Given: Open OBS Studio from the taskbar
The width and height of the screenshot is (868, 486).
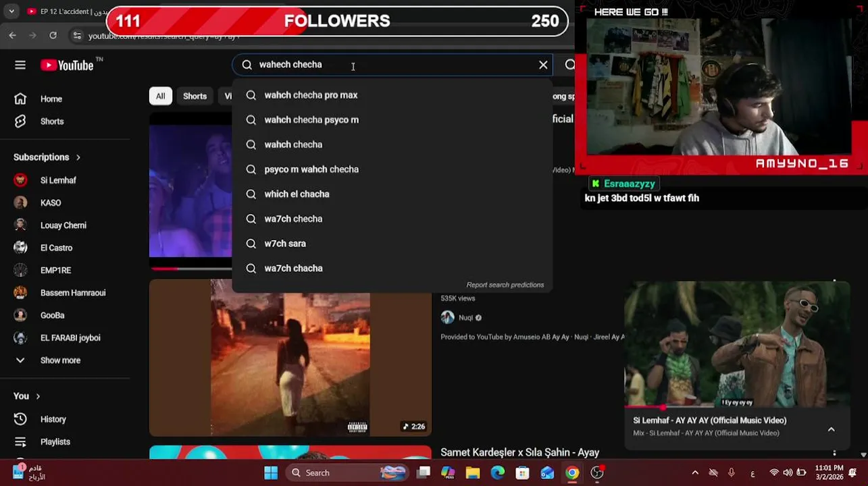Looking at the screenshot, I should tap(597, 473).
